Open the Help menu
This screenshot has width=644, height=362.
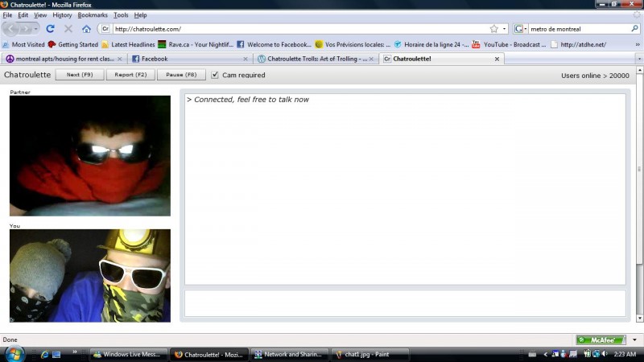point(140,14)
